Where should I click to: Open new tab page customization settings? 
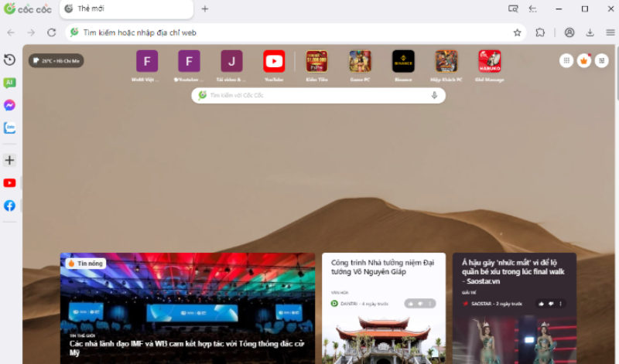(x=601, y=60)
